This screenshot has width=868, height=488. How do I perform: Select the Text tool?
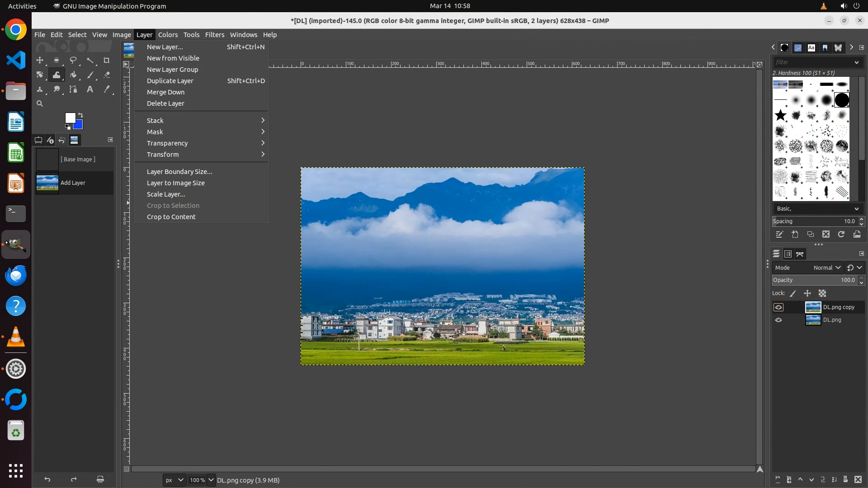pos(90,89)
